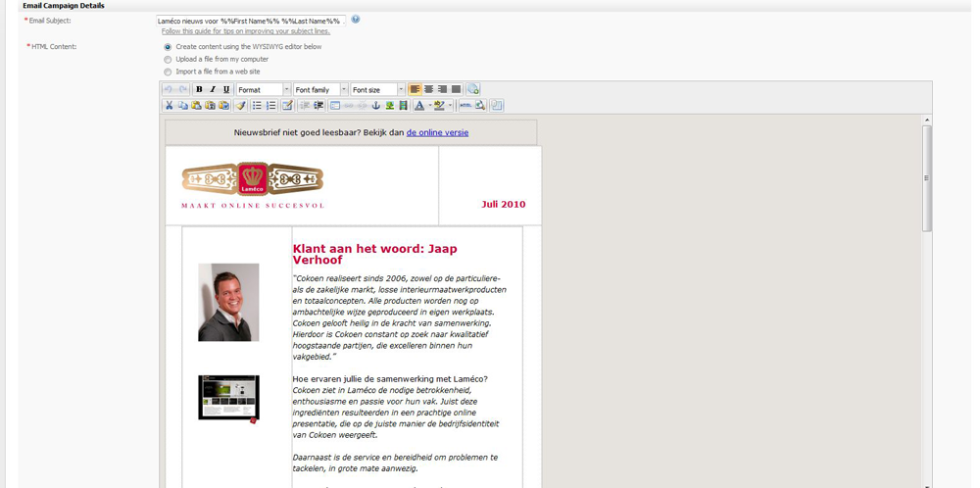Open the text color picker
980x488 pixels.
click(x=419, y=106)
